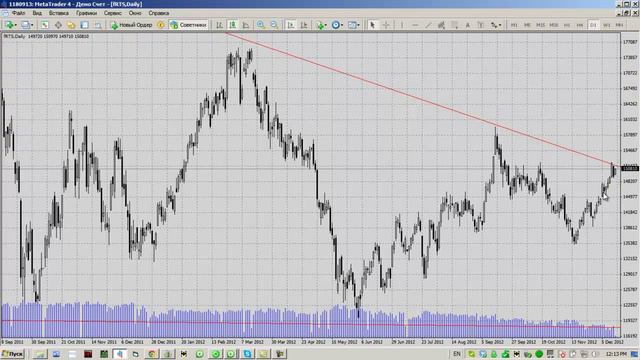Open the Графики menu
Viewport: 640px width, 360px height.
[x=87, y=13]
